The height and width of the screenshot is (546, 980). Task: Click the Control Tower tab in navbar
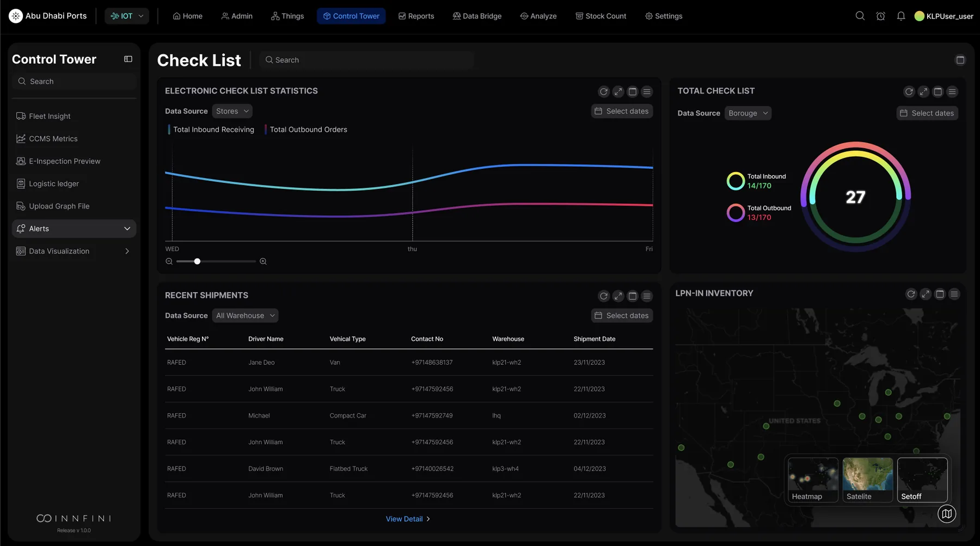(351, 16)
